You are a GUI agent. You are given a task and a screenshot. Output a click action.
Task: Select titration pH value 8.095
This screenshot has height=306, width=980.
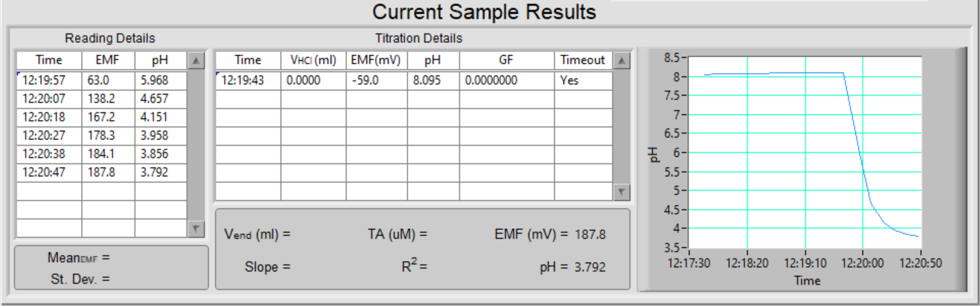[432, 80]
